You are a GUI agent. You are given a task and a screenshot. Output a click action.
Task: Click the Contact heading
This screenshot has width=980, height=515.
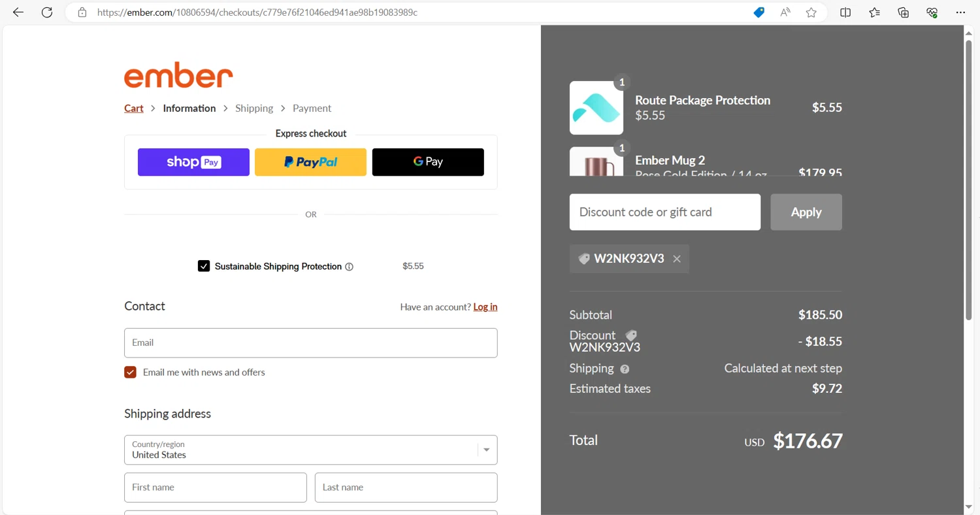[x=144, y=306]
